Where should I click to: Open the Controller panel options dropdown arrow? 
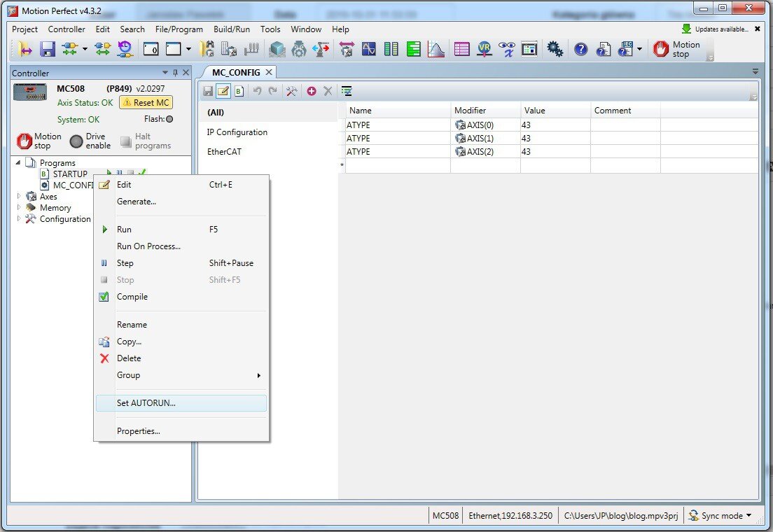pos(165,73)
